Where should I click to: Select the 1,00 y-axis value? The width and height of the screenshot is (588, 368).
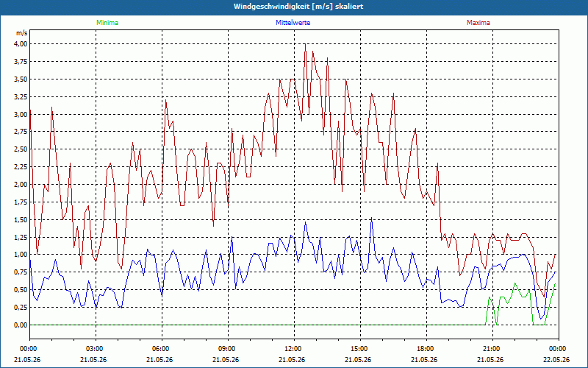(21, 255)
